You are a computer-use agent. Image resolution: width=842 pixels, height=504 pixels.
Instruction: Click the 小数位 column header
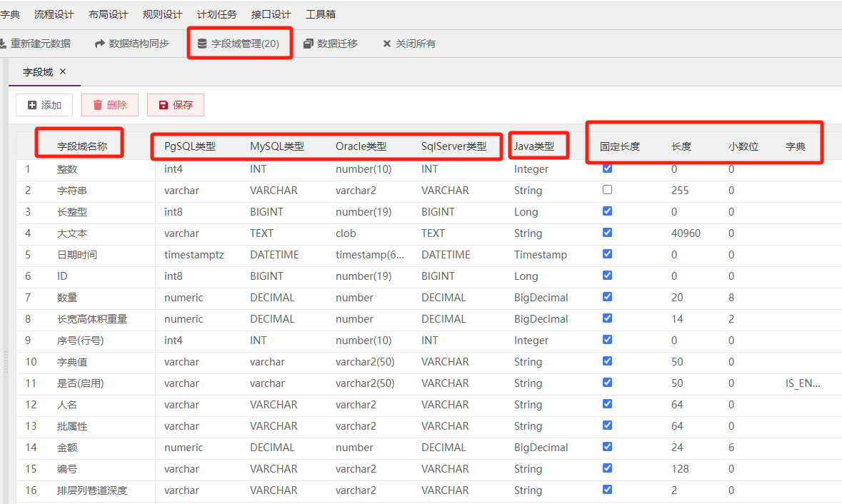pyautogui.click(x=743, y=146)
